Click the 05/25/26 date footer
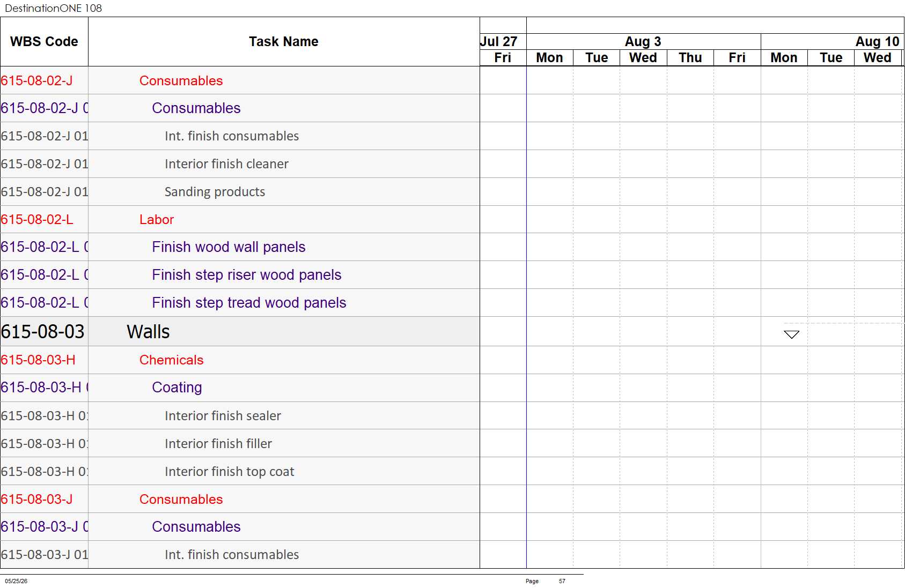The image size is (905, 588). point(16,581)
